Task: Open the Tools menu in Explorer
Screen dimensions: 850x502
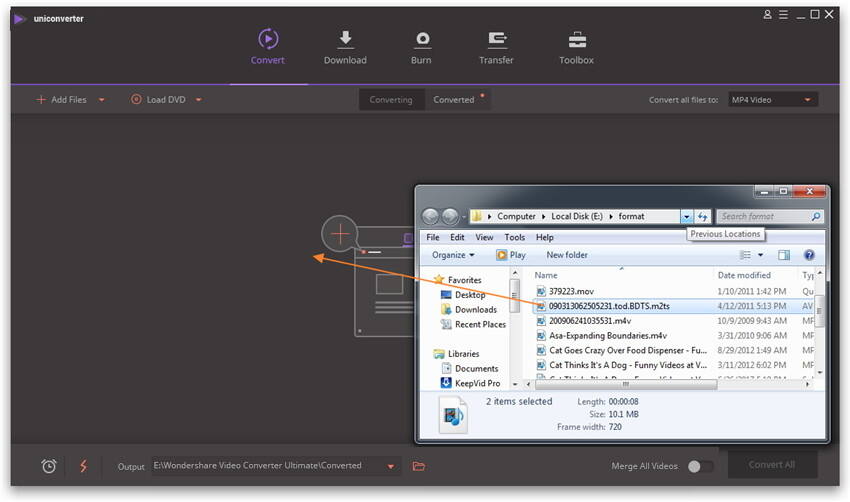Action: pos(514,237)
